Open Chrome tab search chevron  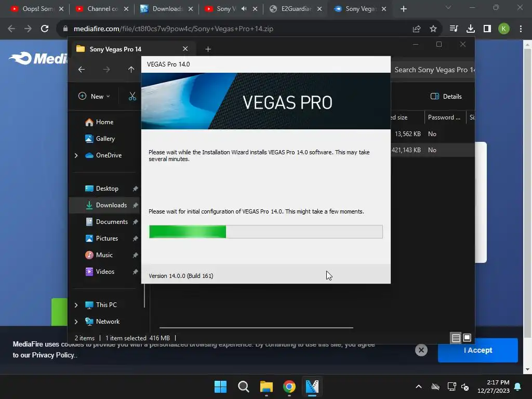click(x=448, y=7)
